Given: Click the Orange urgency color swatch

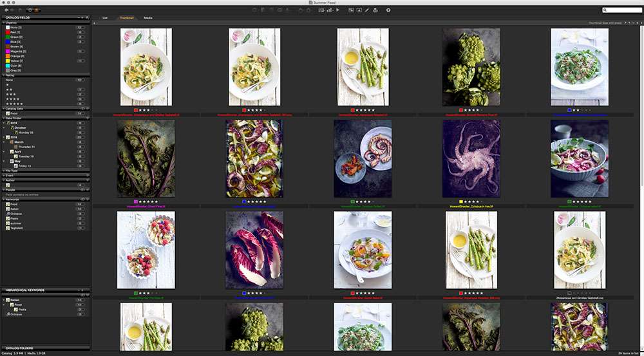Looking at the screenshot, I should (x=8, y=56).
